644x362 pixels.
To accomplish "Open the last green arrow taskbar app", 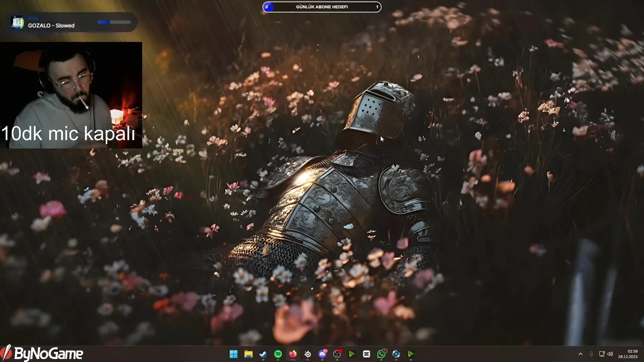I will 411,354.
